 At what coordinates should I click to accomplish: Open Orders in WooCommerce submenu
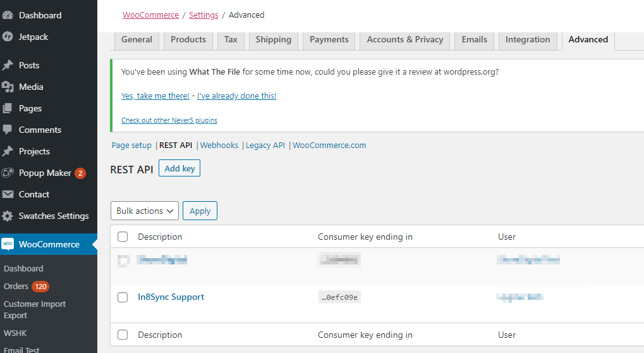(16, 286)
